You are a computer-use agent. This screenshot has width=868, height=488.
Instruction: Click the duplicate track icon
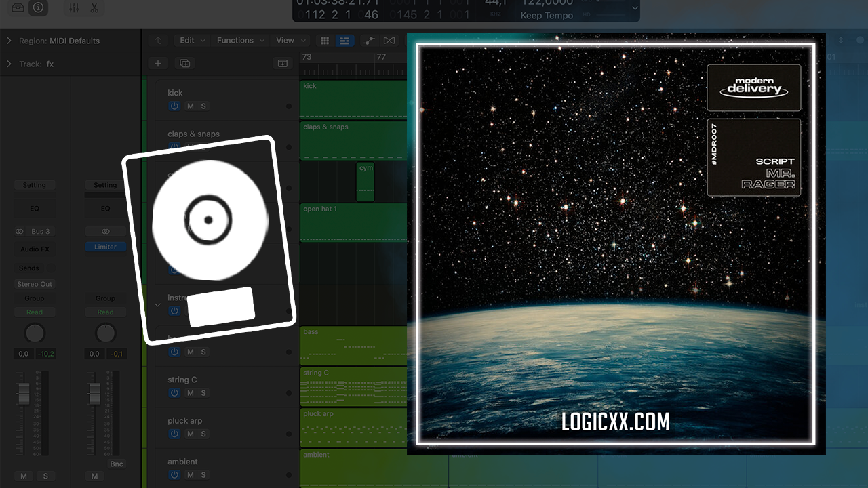[x=184, y=63]
